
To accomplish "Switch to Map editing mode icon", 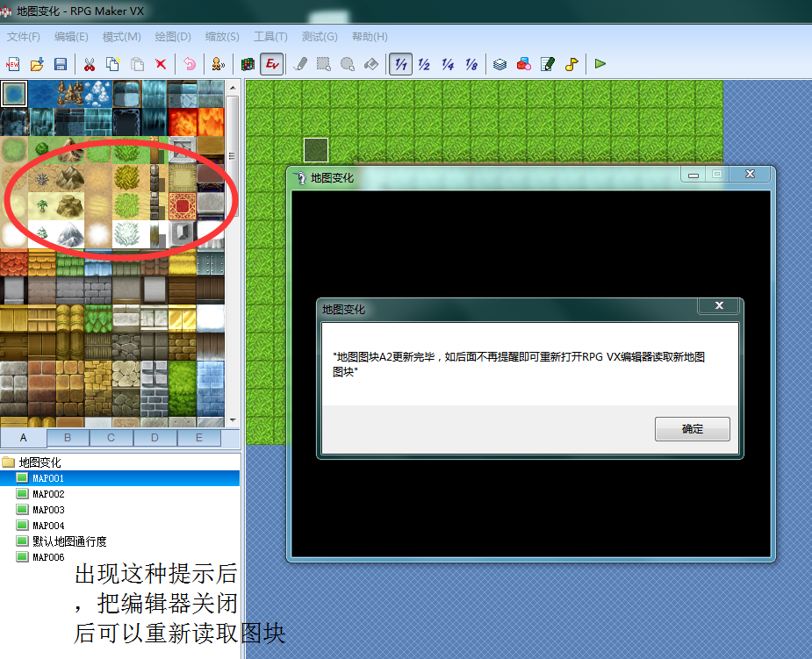I will coord(248,64).
